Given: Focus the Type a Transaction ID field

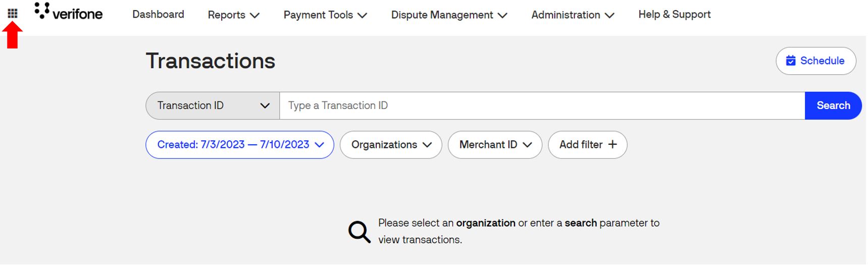Looking at the screenshot, I should coord(541,106).
